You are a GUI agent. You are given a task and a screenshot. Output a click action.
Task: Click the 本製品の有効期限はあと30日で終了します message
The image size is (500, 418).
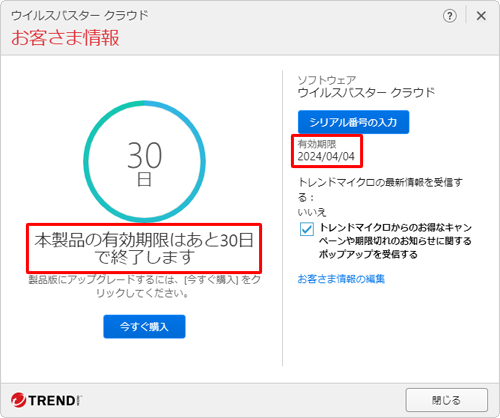click(x=144, y=248)
